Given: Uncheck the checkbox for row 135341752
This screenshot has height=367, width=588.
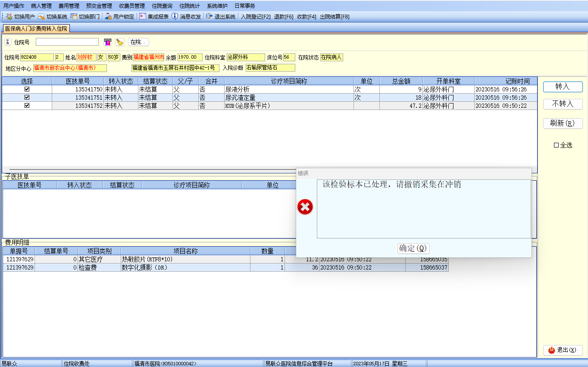Looking at the screenshot, I should [27, 106].
